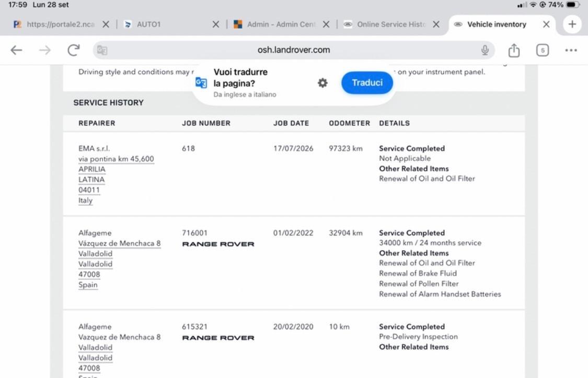This screenshot has height=378, width=588.
Task: Tap the forward navigation arrow
Action: (x=44, y=50)
